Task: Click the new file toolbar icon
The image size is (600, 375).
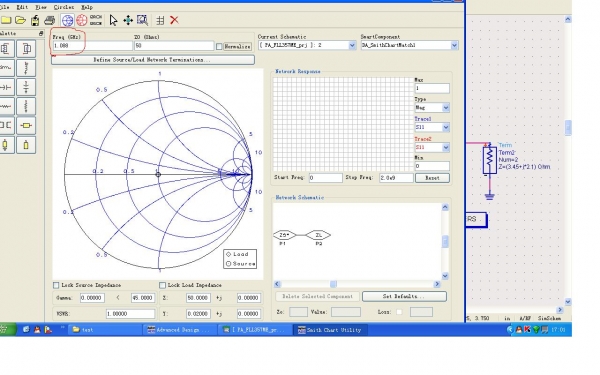Action: [x=5, y=20]
